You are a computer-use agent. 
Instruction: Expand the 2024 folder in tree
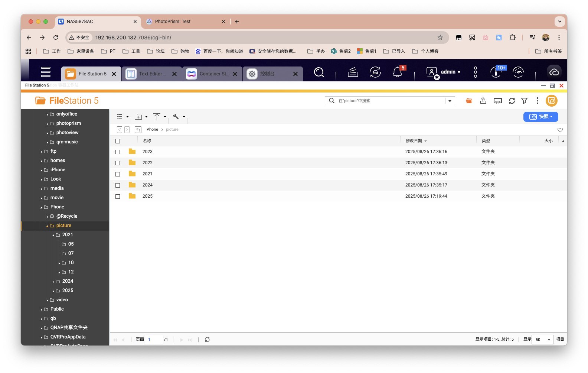[x=53, y=282]
